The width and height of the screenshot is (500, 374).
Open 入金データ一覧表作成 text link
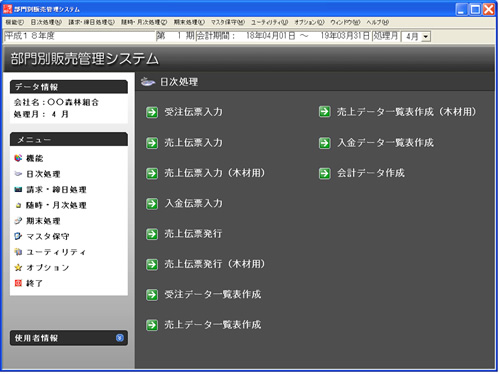tap(385, 143)
